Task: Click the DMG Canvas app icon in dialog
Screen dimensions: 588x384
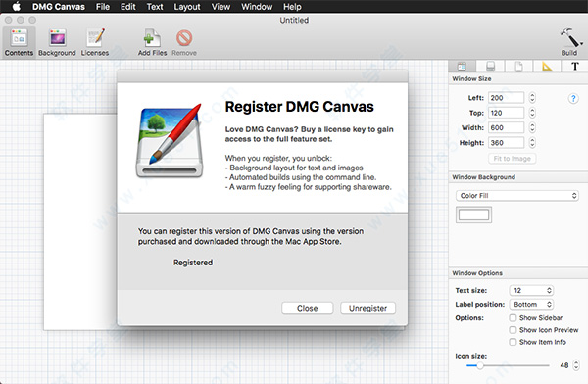Action: point(170,141)
